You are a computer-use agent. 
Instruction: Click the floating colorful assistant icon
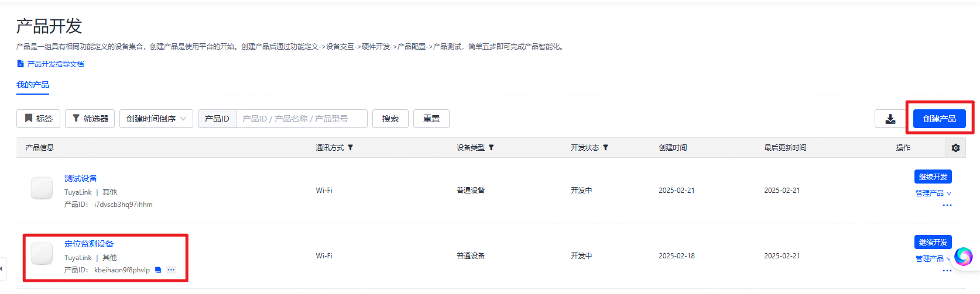pos(963,257)
